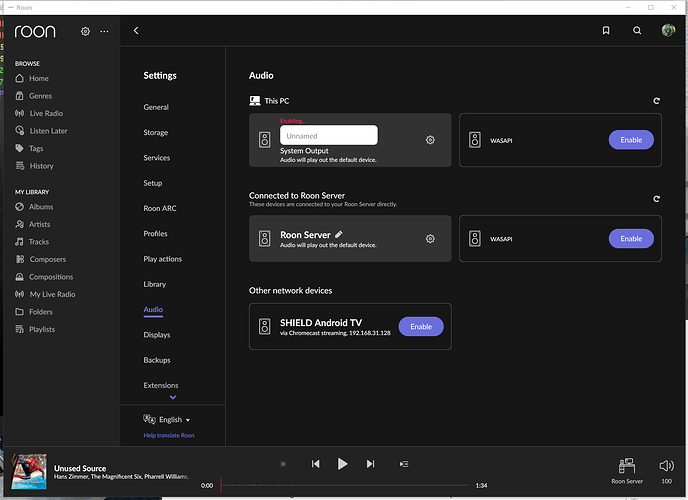
Task: Select Roon ARC settings tab
Action: click(160, 208)
